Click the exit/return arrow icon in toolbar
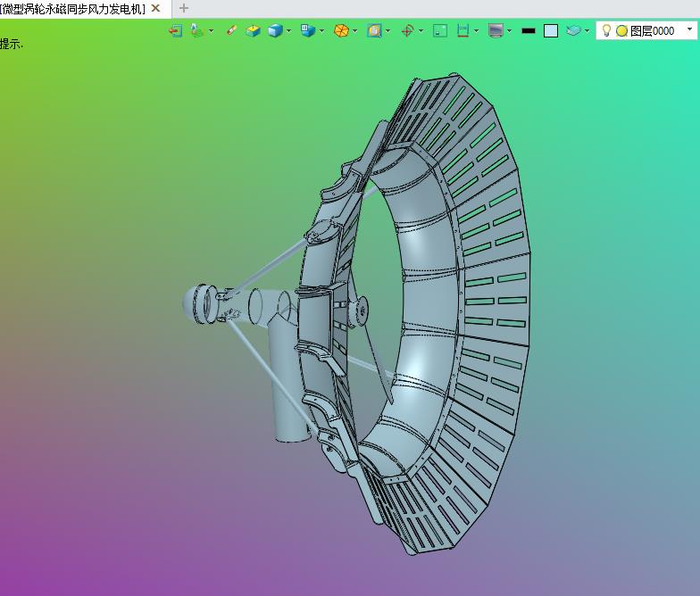 pyautogui.click(x=175, y=30)
